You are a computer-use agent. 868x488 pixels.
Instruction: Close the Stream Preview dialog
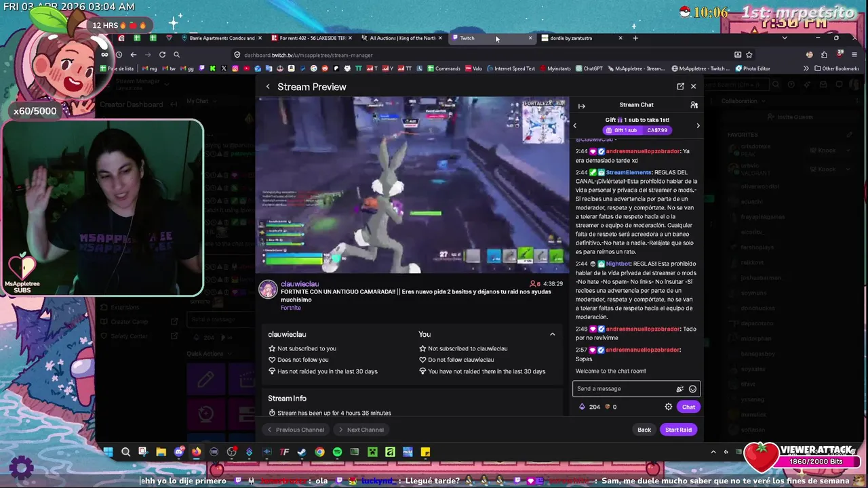tap(693, 87)
